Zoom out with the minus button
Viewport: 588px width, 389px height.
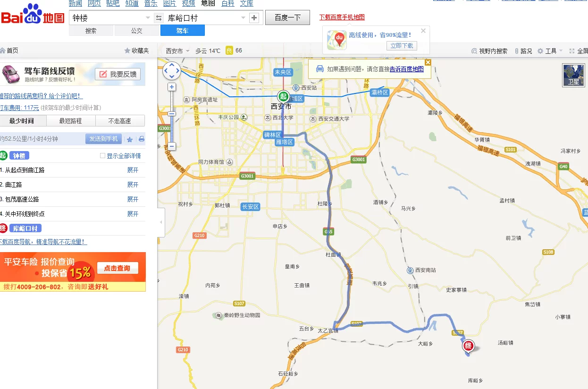[172, 146]
